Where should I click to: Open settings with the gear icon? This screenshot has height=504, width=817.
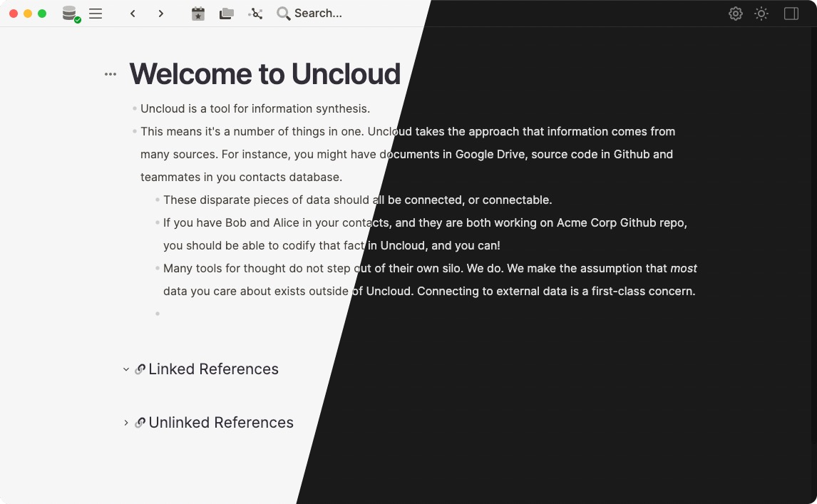coord(735,14)
